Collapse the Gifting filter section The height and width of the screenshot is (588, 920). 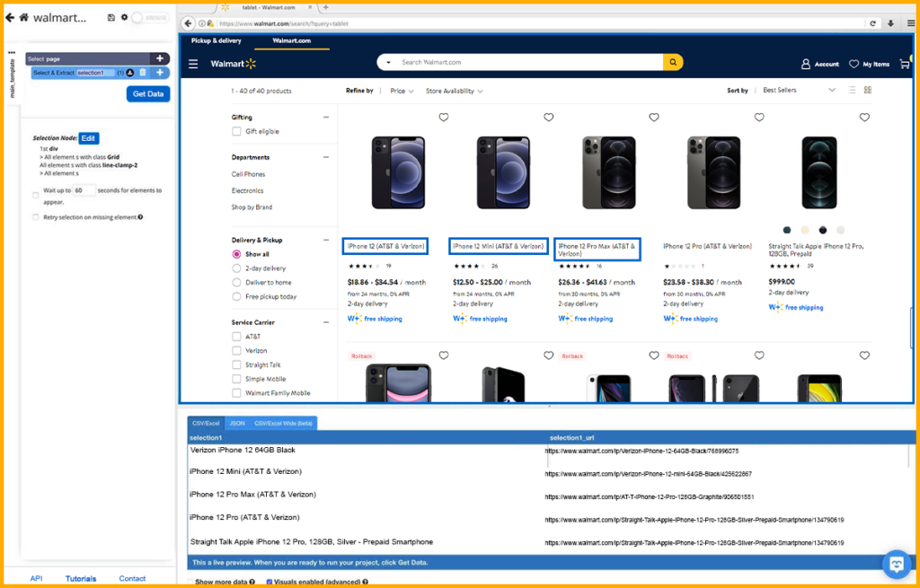tap(326, 118)
